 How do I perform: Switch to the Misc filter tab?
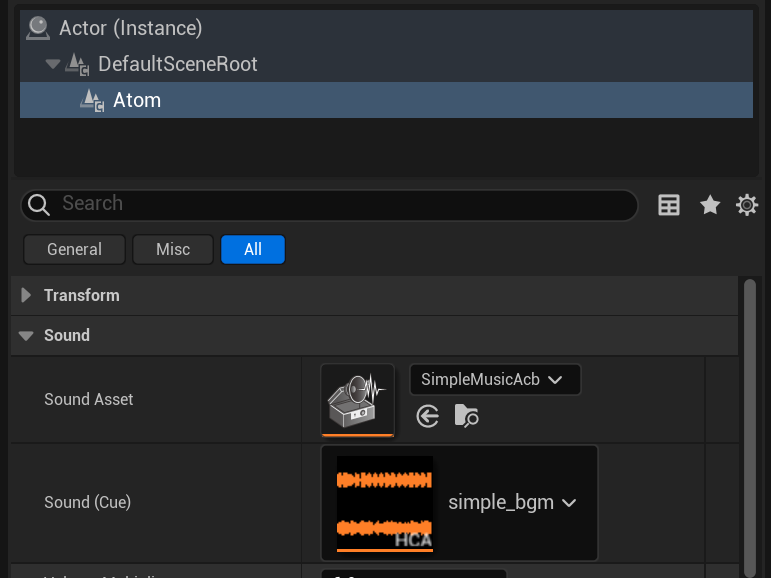173,249
